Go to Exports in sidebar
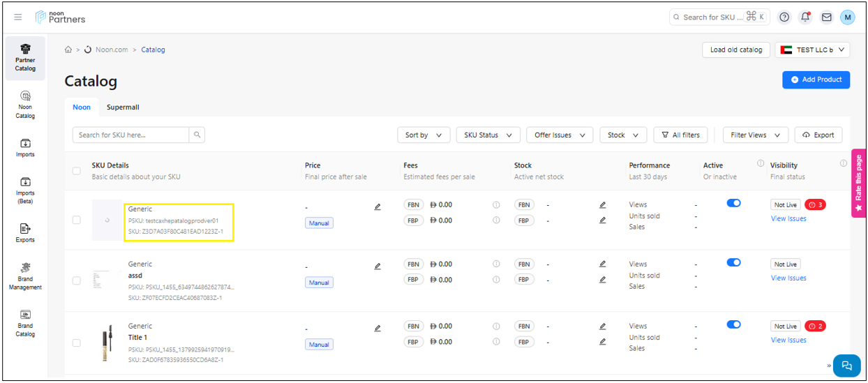Viewport: 868px width, 383px height. (x=25, y=232)
